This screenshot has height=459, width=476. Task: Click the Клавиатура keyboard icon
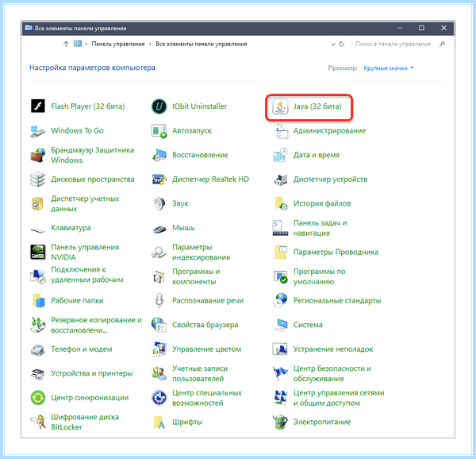[x=37, y=229]
